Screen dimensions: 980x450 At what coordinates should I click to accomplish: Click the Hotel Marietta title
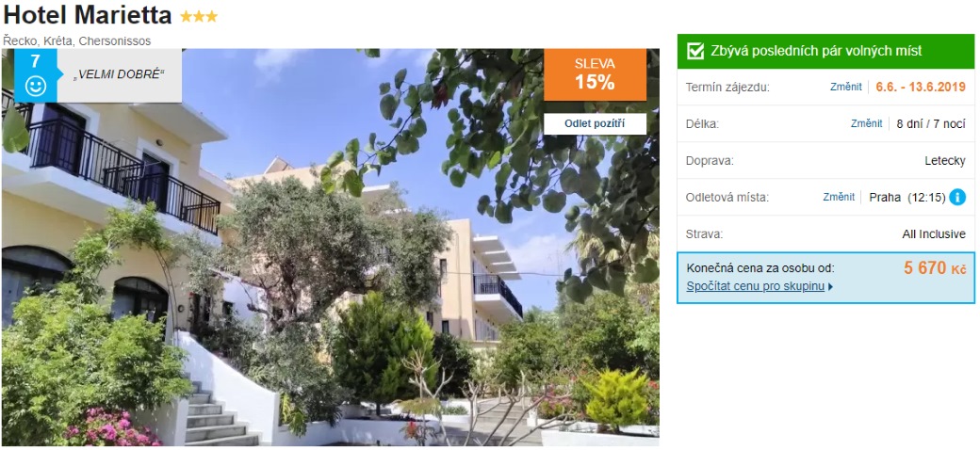tap(88, 15)
